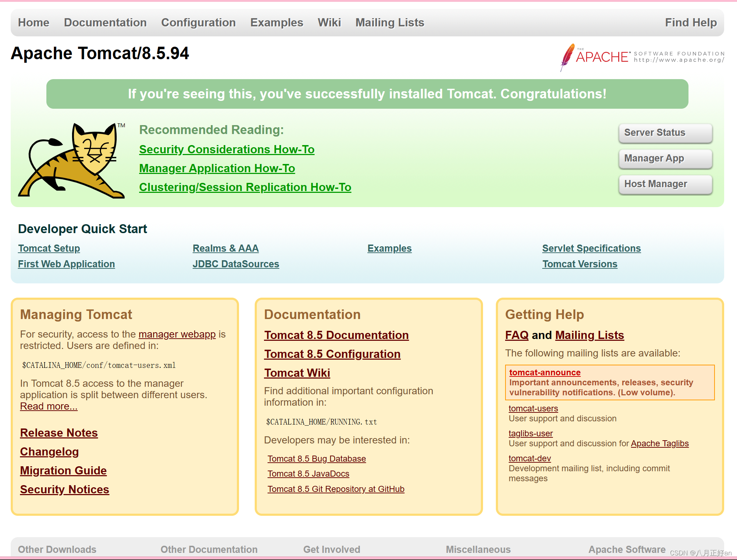Click the Miscellaneous footer heading
Screen dimensions: 737x560
click(x=478, y=550)
